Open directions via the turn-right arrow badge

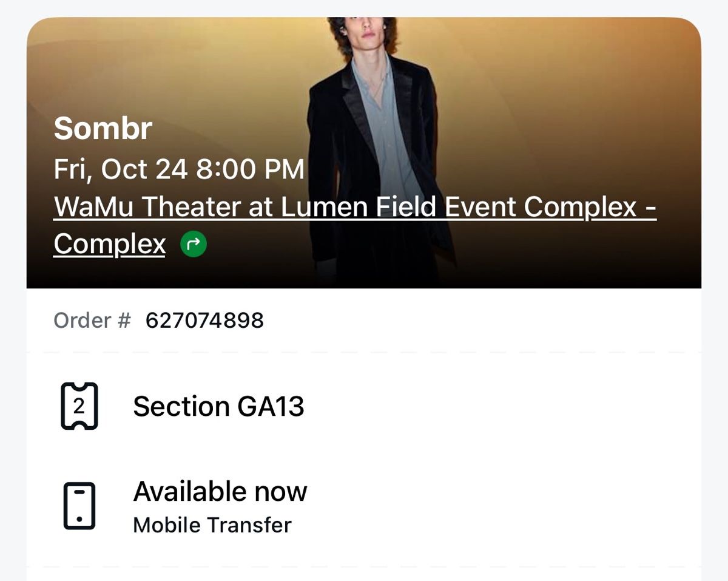[x=193, y=243]
